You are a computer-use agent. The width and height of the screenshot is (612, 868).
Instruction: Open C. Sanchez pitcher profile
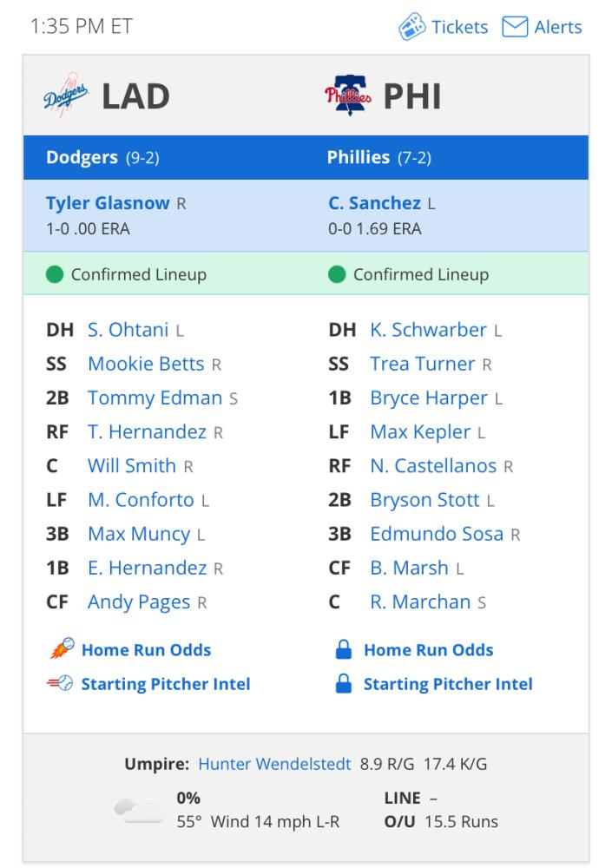click(374, 202)
